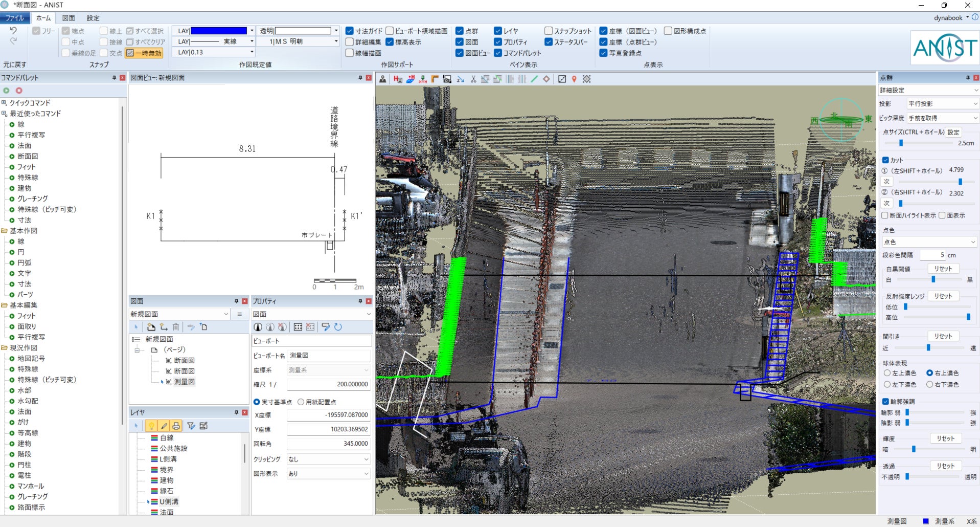The height and width of the screenshot is (527, 980).
Task: Click the layer printer icon
Action: click(176, 426)
